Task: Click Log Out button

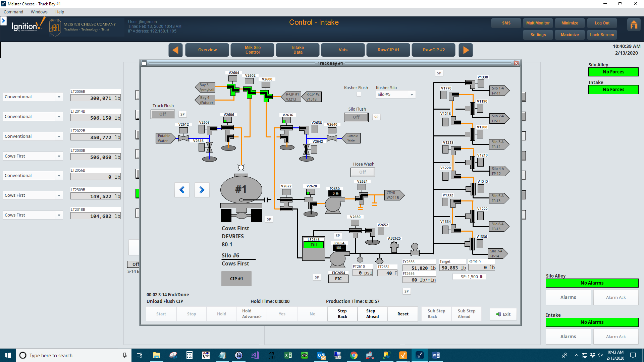Action: (602, 23)
